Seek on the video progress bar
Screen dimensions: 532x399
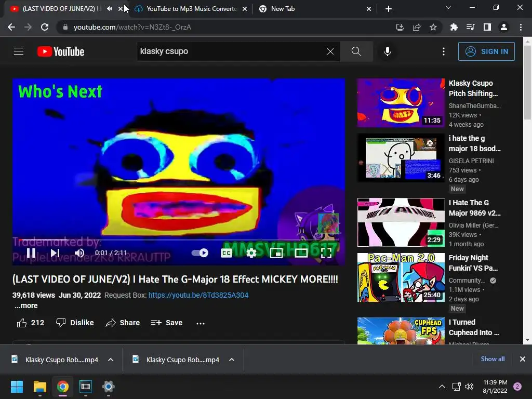[179, 240]
